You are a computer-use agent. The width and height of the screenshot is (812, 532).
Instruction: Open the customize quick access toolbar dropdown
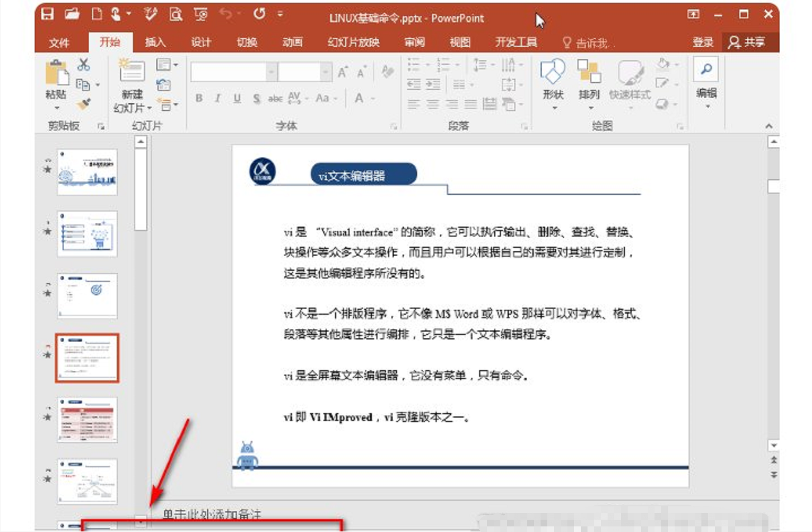280,14
